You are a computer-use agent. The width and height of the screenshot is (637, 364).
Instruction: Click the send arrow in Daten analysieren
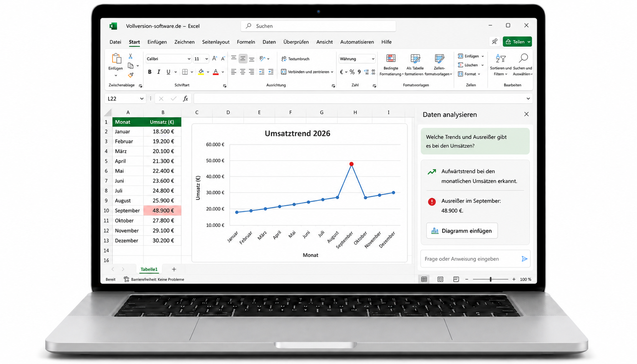[x=524, y=259]
